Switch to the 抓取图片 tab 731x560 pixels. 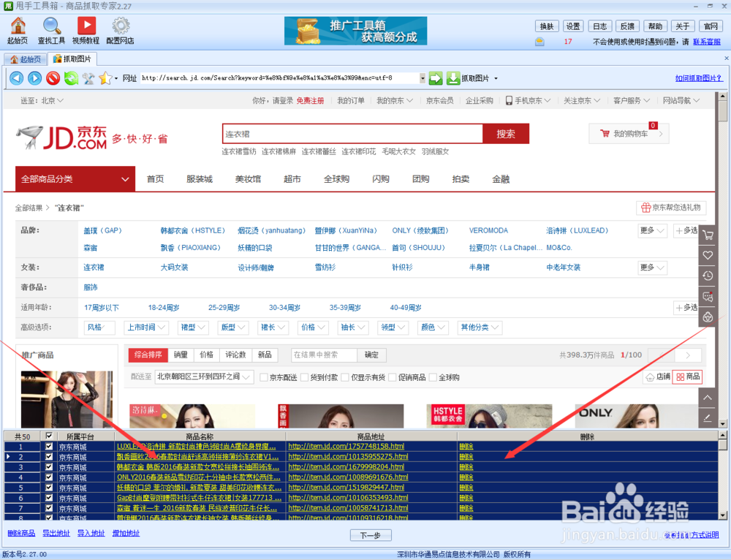click(72, 59)
